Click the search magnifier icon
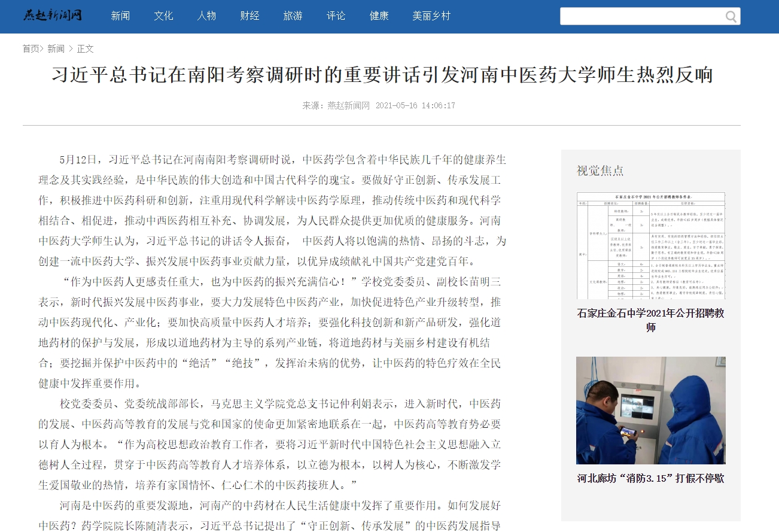The height and width of the screenshot is (532, 779). [x=731, y=16]
